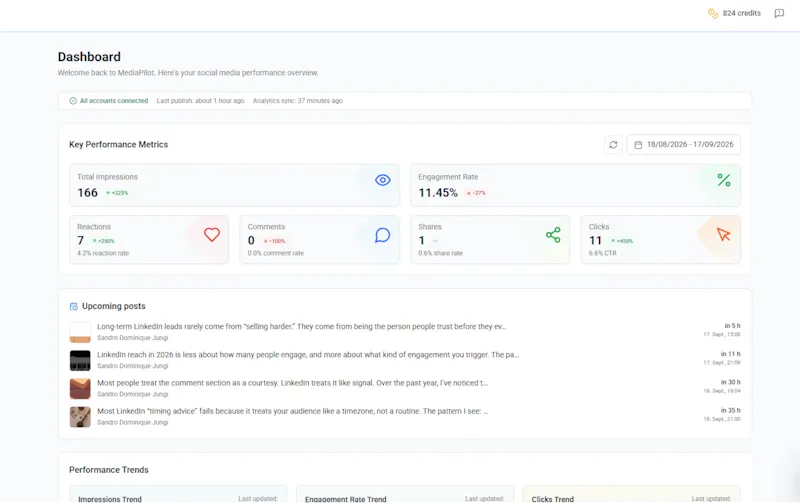Click the All accounts connected status
Screen dimensions: 800x504
coord(109,101)
